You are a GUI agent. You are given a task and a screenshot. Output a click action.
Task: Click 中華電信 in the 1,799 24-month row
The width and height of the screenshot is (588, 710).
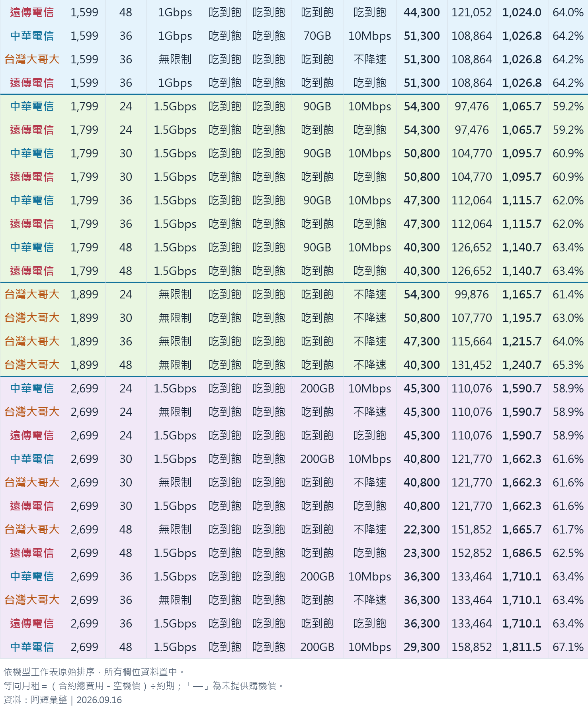32,106
